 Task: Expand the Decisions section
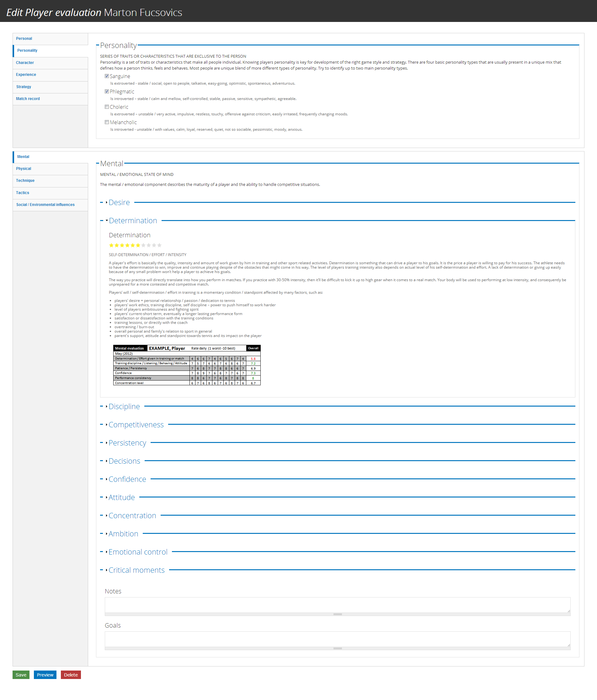(x=124, y=461)
